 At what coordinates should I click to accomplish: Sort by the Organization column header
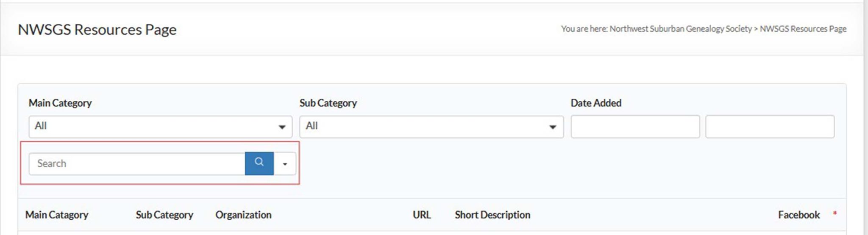[x=243, y=215]
